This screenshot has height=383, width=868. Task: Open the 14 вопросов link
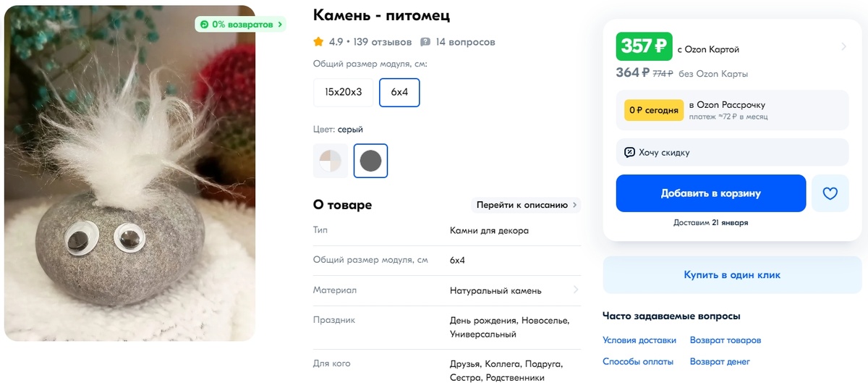(x=466, y=42)
